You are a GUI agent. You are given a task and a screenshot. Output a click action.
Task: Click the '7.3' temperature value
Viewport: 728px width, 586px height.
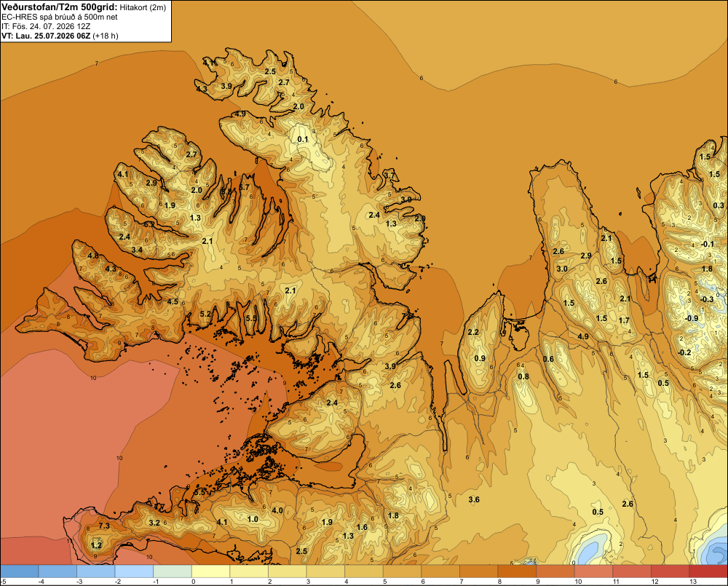[104, 526]
